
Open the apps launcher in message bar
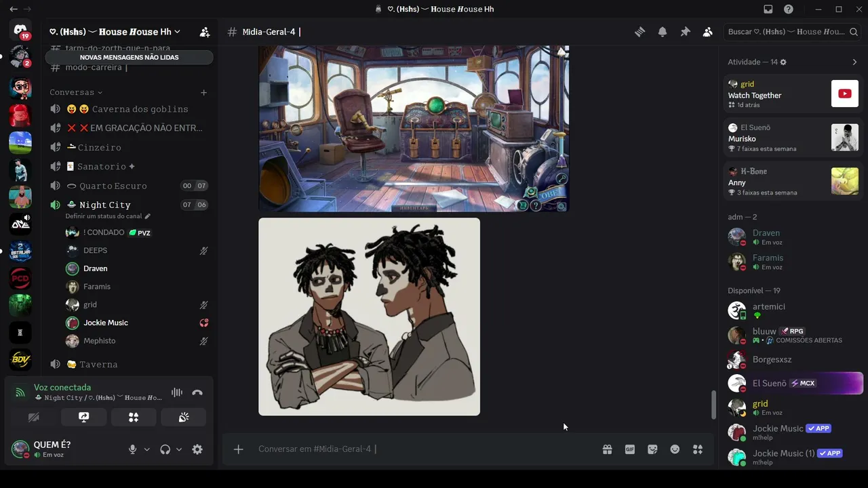tap(698, 449)
